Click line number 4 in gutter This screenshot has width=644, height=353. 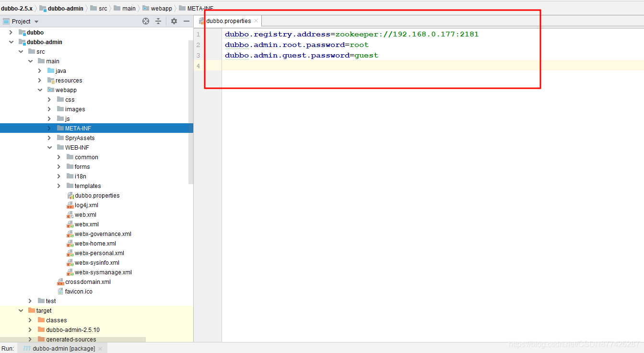[198, 66]
